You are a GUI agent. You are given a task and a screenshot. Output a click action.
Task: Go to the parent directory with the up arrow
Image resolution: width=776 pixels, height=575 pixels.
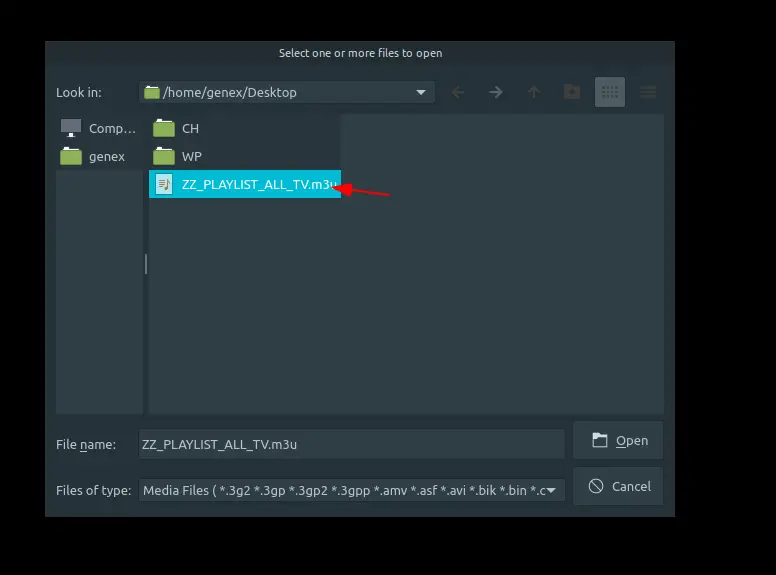point(534,92)
